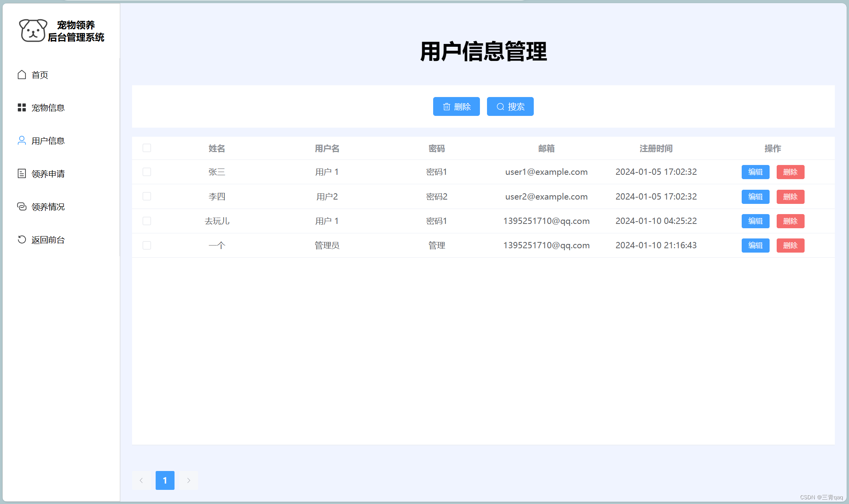Tick the checkbox for 去玩儿 row

[x=147, y=221]
